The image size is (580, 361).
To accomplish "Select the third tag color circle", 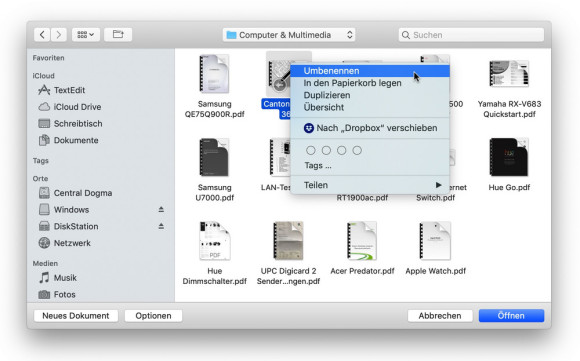I will click(341, 151).
